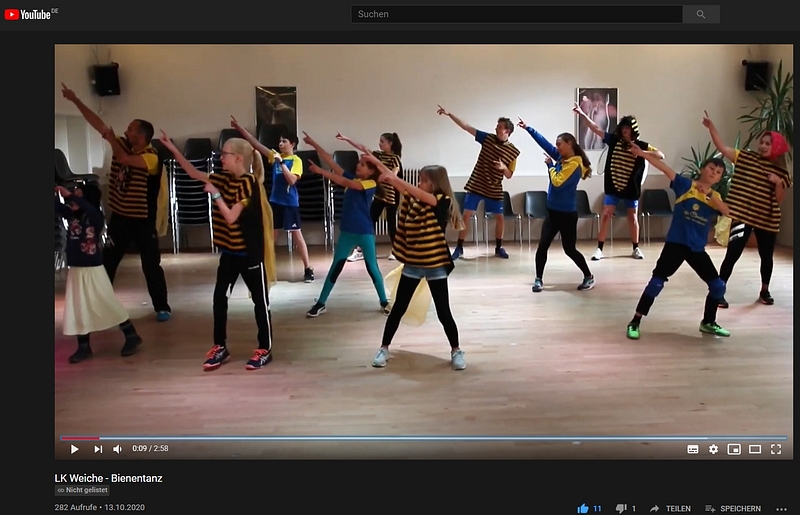This screenshot has height=515, width=800.
Task: Open the three-dot more actions menu
Action: tap(781, 509)
